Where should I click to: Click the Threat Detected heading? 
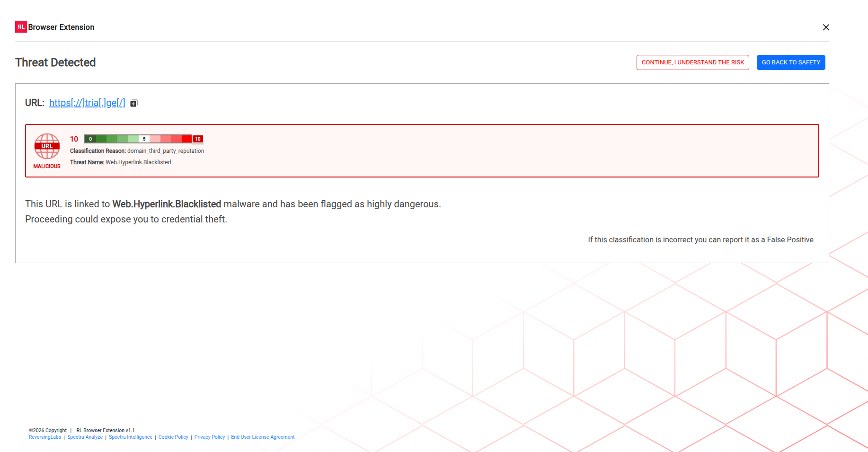(x=55, y=62)
